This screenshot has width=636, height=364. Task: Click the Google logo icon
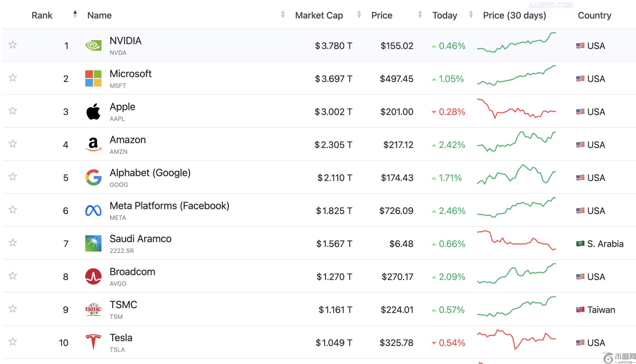(93, 178)
